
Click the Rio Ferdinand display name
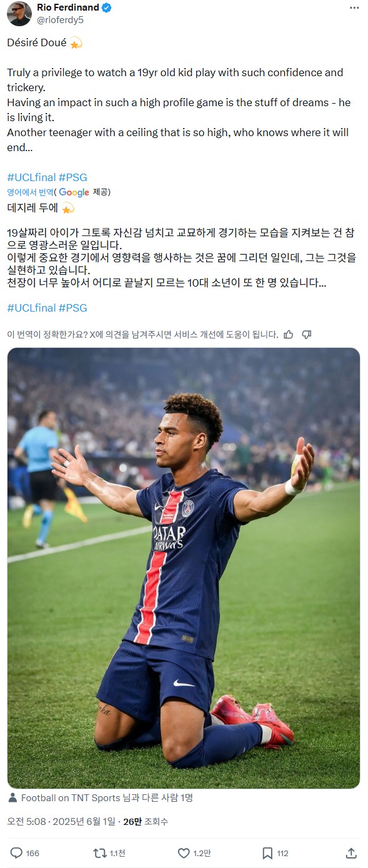click(x=68, y=7)
